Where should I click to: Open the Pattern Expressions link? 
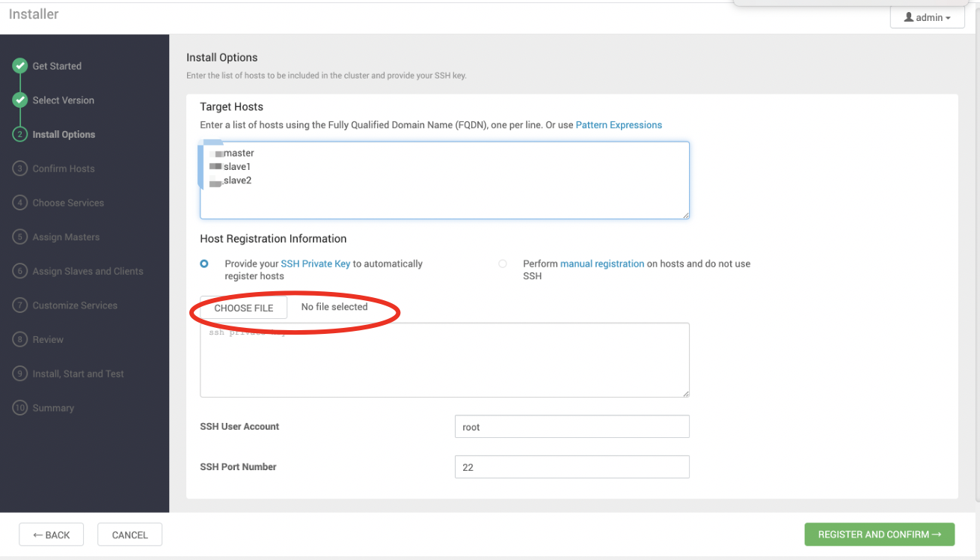(x=619, y=125)
